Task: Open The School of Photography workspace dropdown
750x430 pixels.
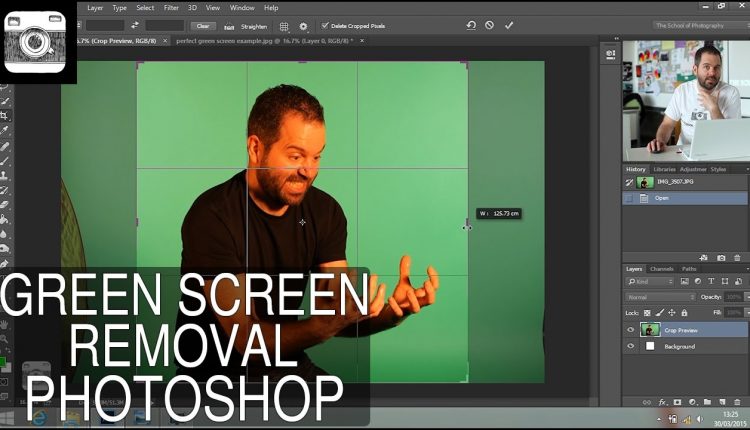Action: pyautogui.click(x=701, y=25)
